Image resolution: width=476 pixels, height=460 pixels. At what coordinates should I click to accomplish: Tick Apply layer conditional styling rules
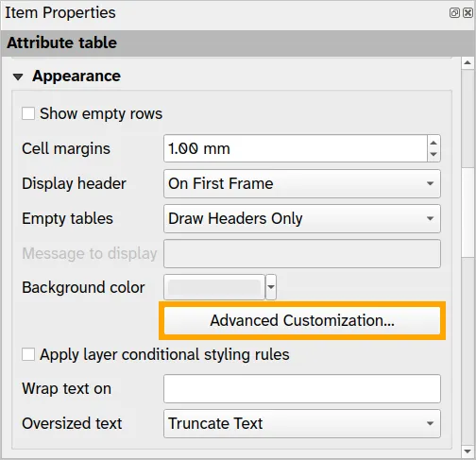tap(28, 354)
